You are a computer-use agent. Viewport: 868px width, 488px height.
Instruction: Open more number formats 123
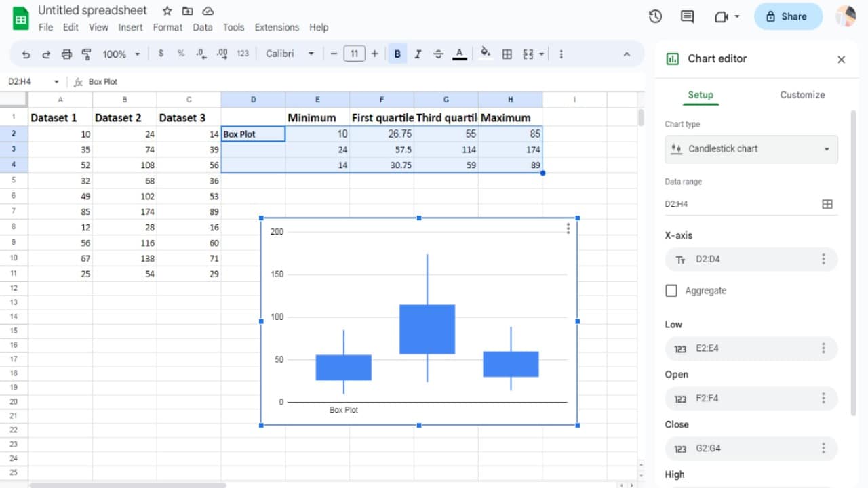(x=243, y=54)
